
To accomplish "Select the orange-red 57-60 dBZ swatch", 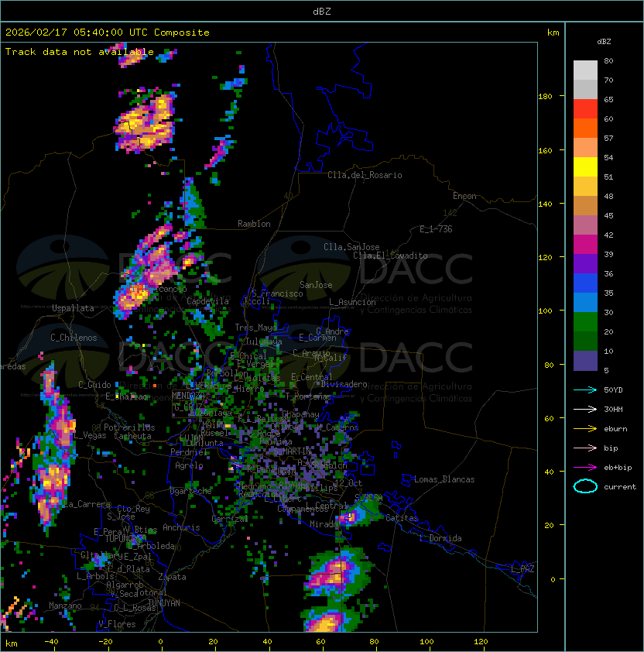I will (585, 128).
